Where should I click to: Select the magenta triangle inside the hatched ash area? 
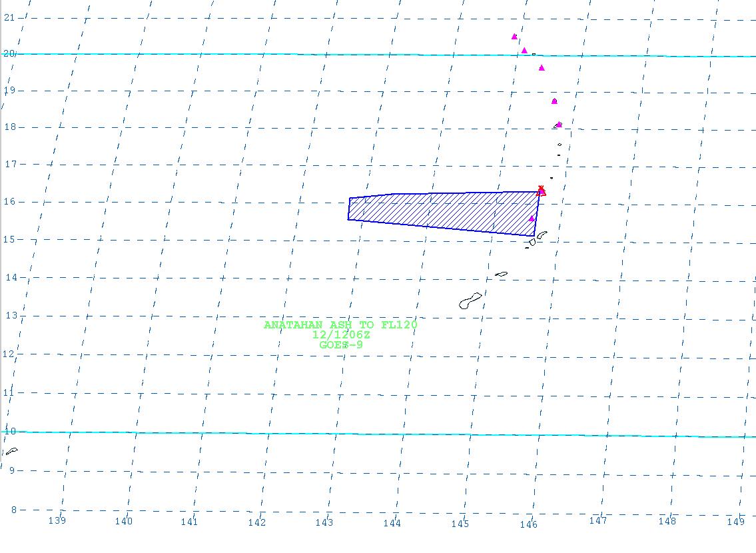coord(532,219)
